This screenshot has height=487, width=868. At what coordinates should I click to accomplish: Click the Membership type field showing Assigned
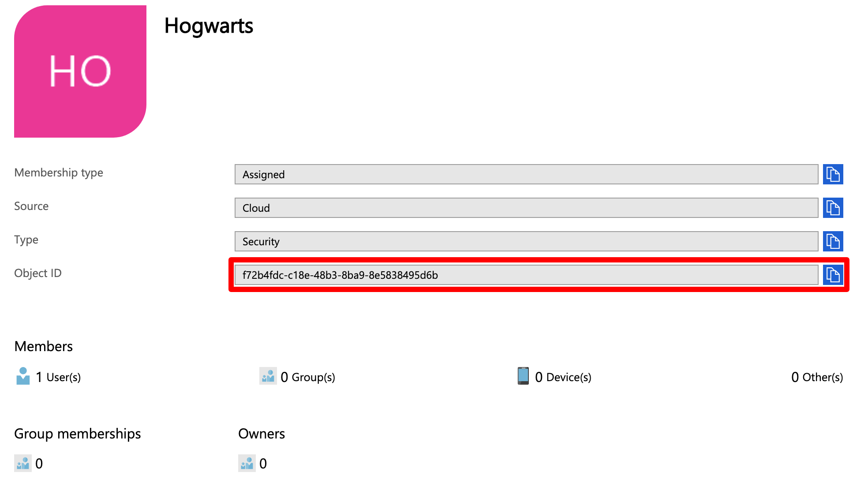[x=526, y=174]
